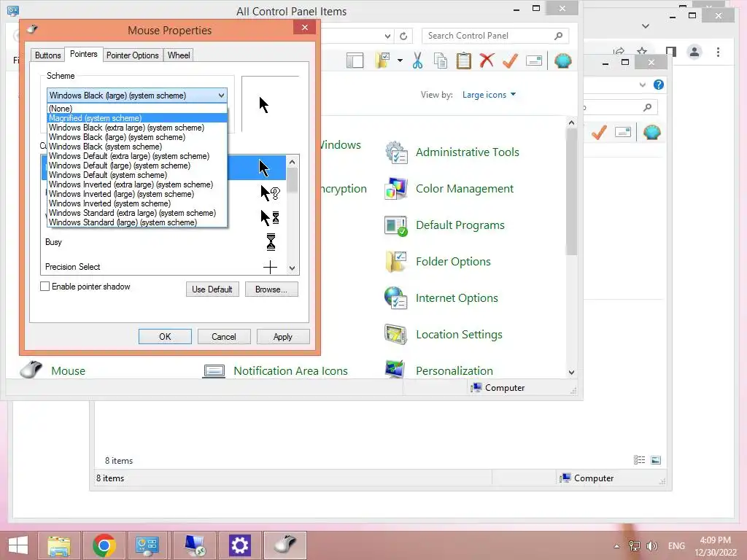Open the Mouse control panel icon

click(x=31, y=370)
